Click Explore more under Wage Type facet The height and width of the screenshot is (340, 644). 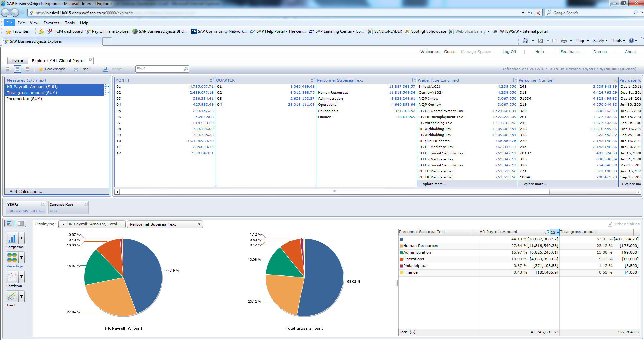click(x=433, y=184)
